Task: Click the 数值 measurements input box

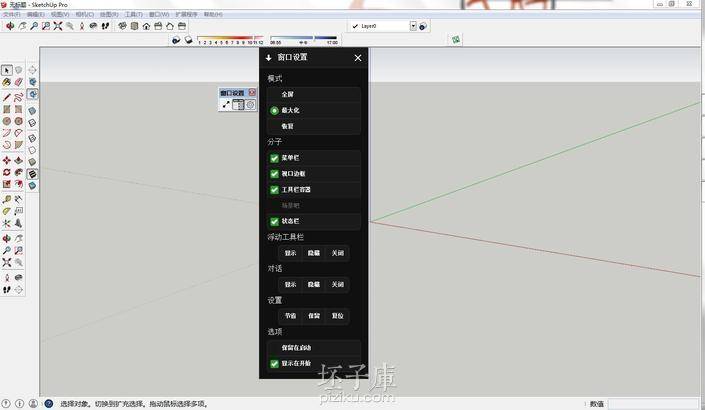Action: pos(653,404)
